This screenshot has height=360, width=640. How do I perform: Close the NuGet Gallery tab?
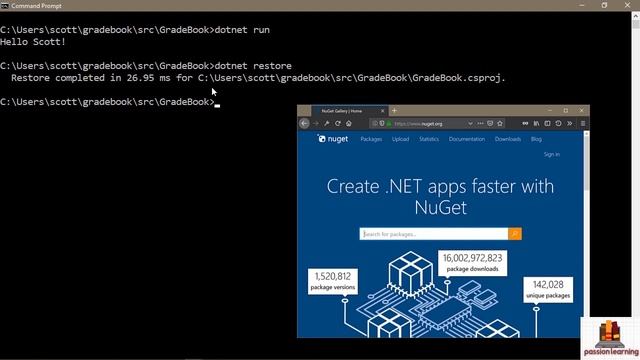[382, 111]
